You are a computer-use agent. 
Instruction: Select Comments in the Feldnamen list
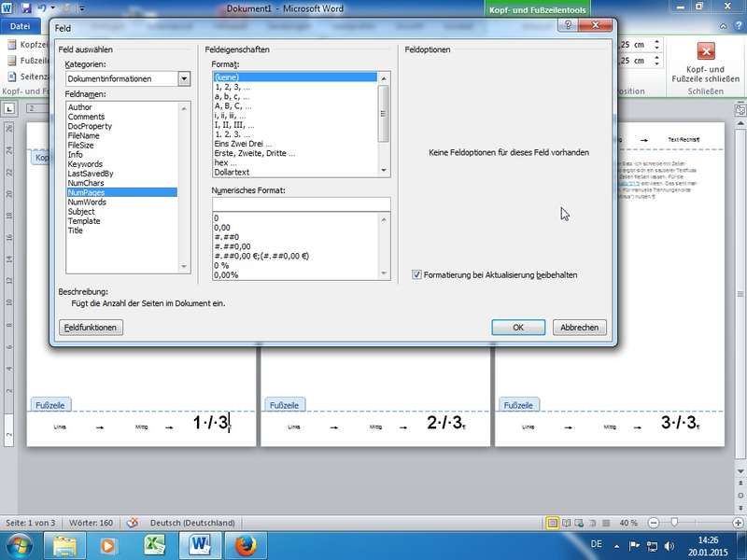[86, 117]
